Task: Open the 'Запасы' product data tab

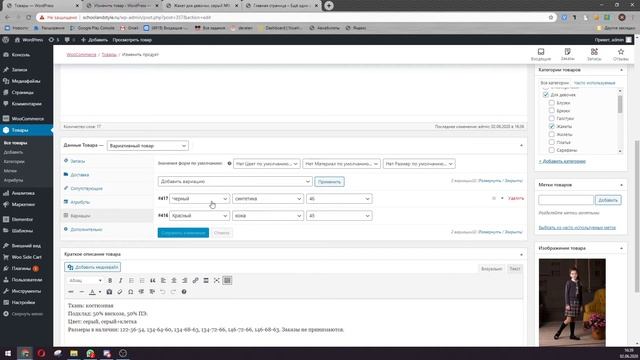Action: point(77,161)
